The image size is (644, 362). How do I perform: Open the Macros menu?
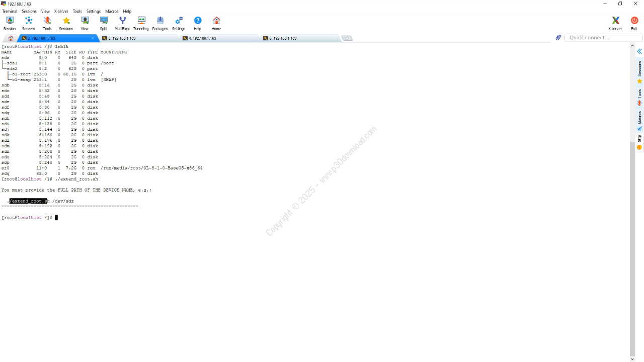tap(112, 11)
